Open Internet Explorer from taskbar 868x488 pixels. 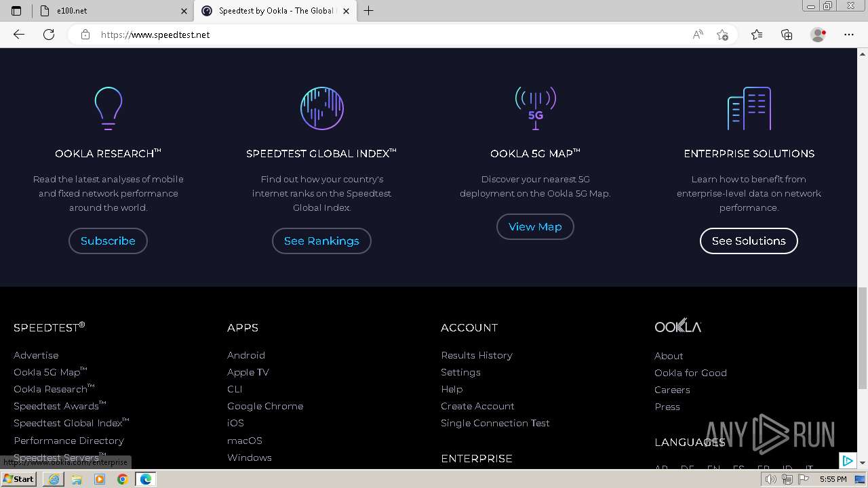point(54,479)
